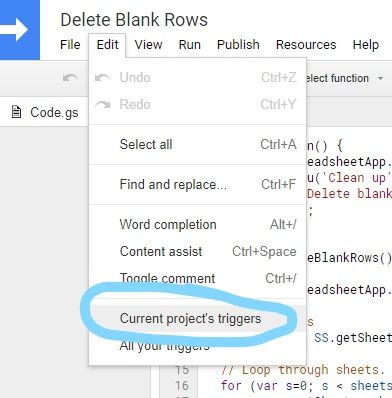Choose Find and replace menu entry
This screenshot has width=392, height=398.
tap(197, 184)
